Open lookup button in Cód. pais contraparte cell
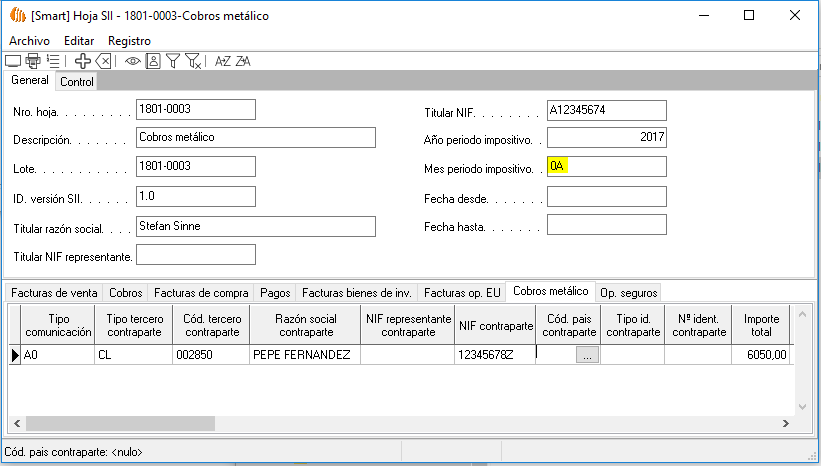 pyautogui.click(x=587, y=355)
